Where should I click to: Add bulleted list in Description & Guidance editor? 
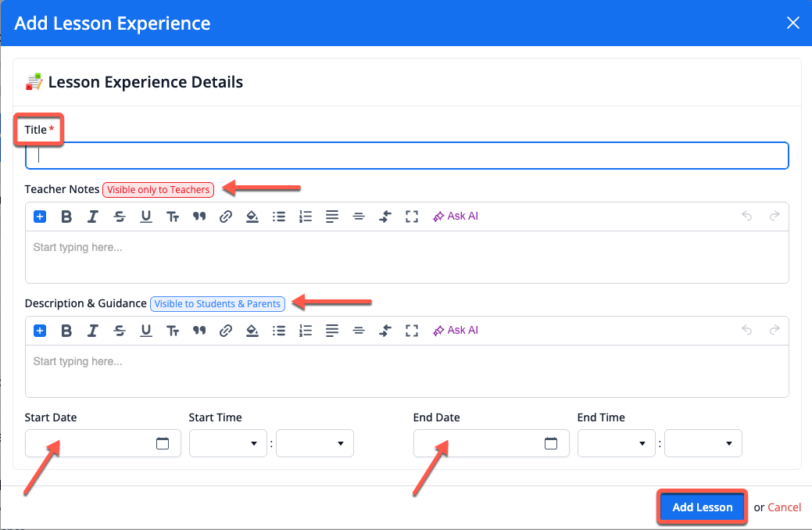(279, 331)
